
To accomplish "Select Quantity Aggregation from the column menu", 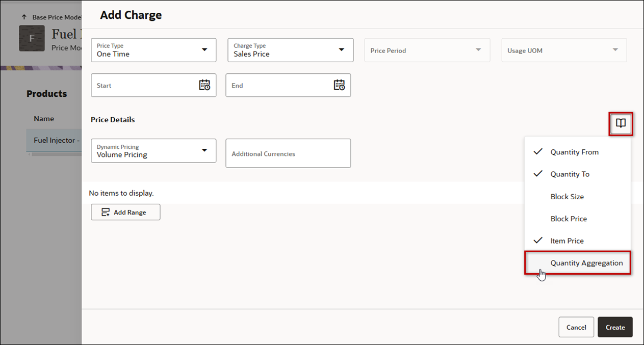I will [586, 263].
